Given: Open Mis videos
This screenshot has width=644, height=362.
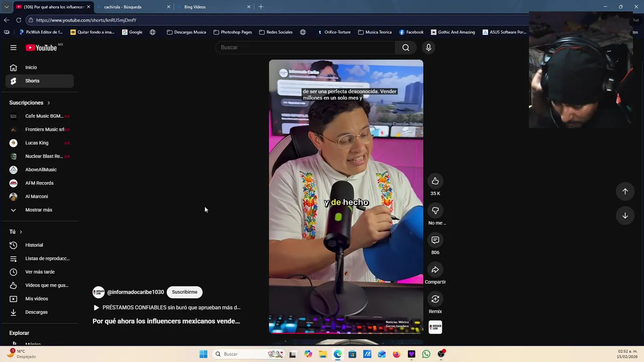Looking at the screenshot, I should pyautogui.click(x=39, y=299).
